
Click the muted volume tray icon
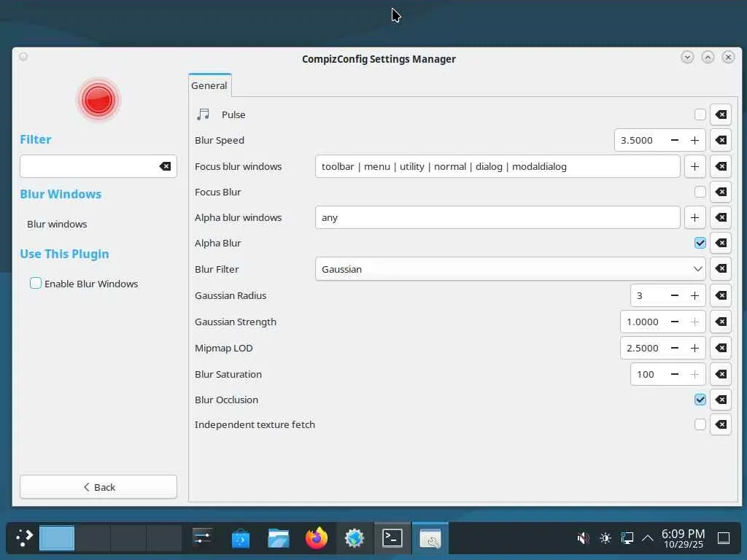[x=583, y=539]
